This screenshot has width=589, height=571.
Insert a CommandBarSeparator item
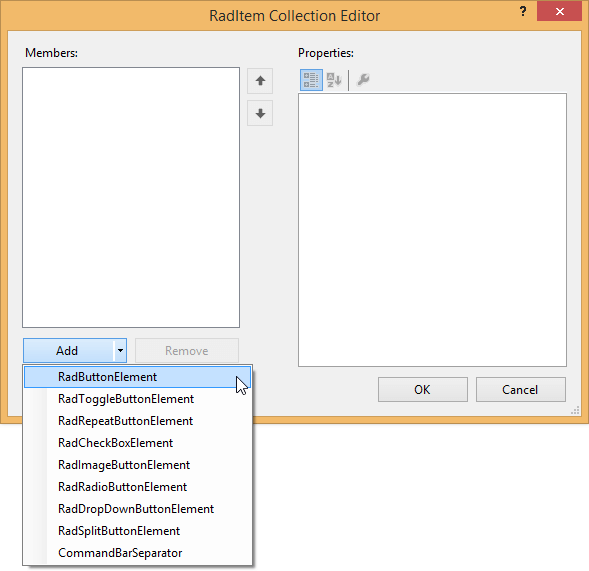(137, 553)
